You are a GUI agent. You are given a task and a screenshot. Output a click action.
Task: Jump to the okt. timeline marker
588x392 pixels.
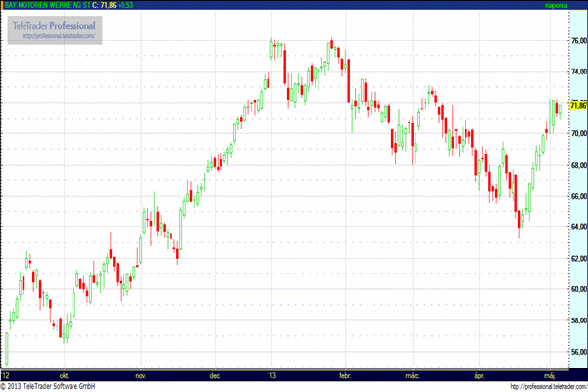pos(64,374)
